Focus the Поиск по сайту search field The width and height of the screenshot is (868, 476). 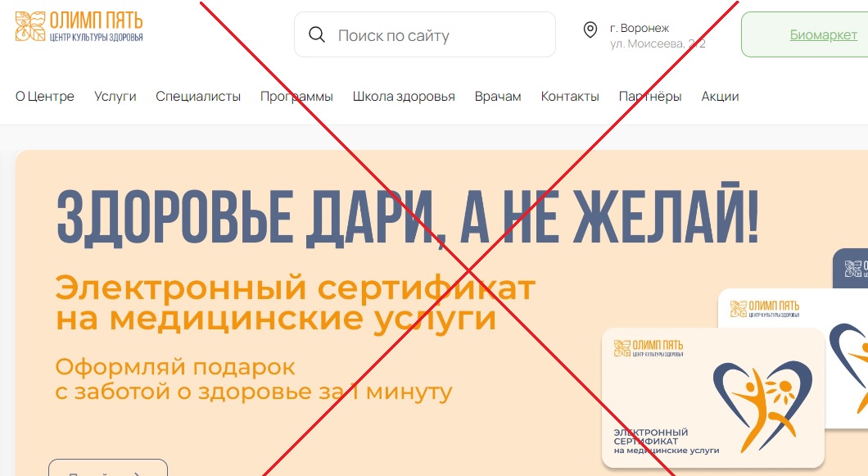tap(425, 34)
